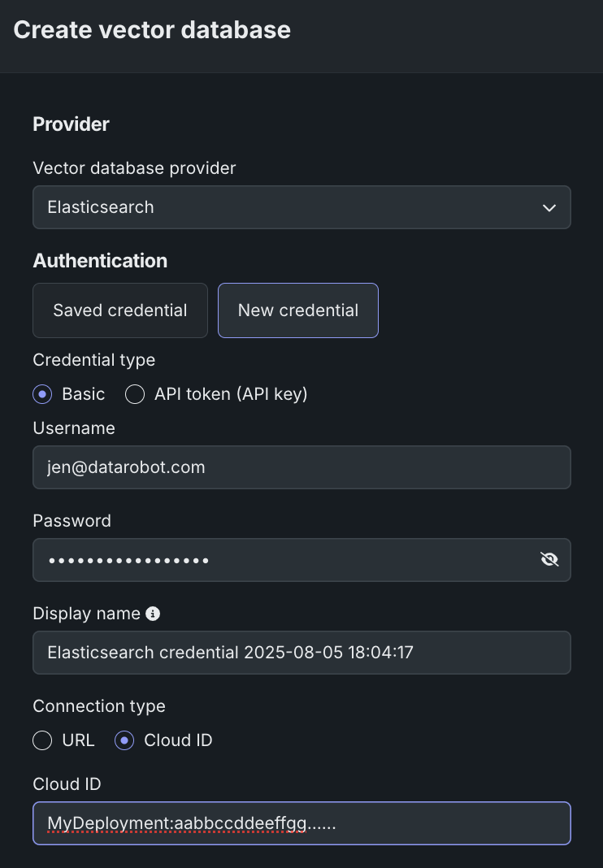Select URL connection type radio

pos(42,740)
